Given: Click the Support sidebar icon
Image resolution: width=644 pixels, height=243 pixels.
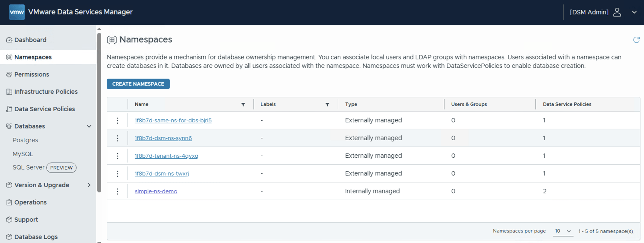Looking at the screenshot, I should click(x=9, y=220).
